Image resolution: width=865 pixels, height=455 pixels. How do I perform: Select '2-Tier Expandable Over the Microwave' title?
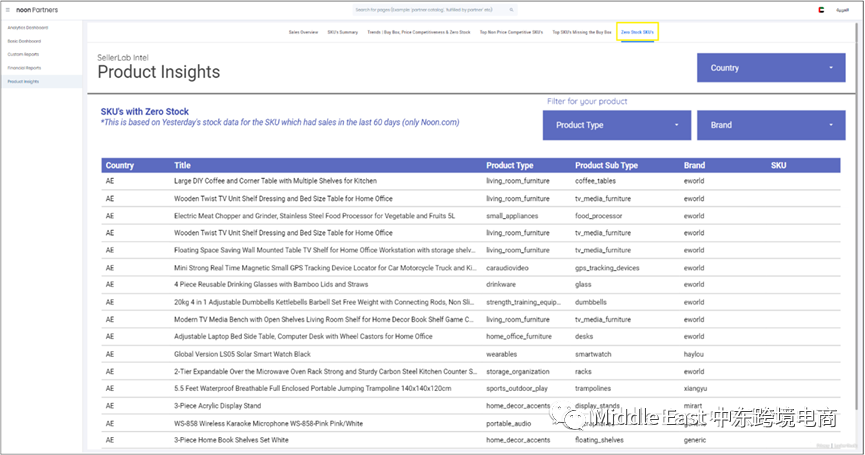[325, 372]
